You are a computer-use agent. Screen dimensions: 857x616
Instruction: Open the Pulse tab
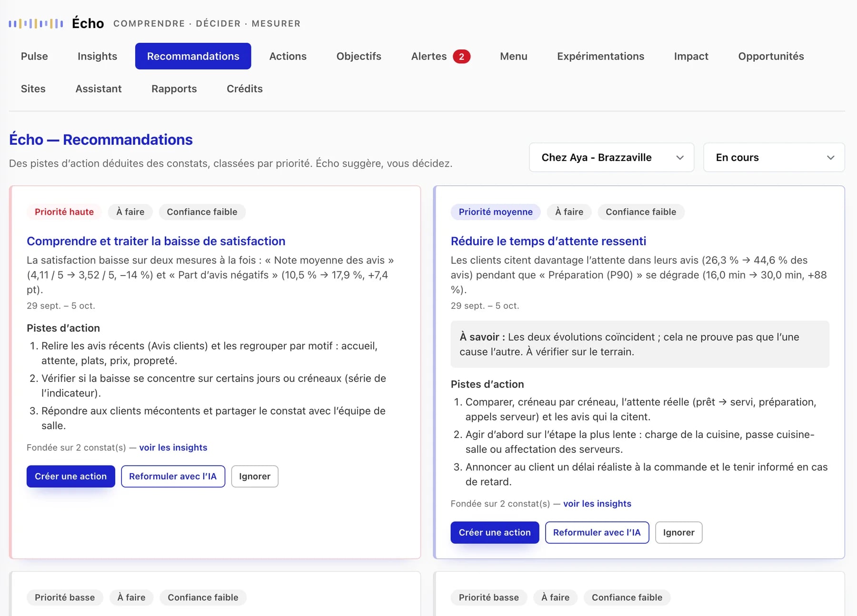(34, 56)
